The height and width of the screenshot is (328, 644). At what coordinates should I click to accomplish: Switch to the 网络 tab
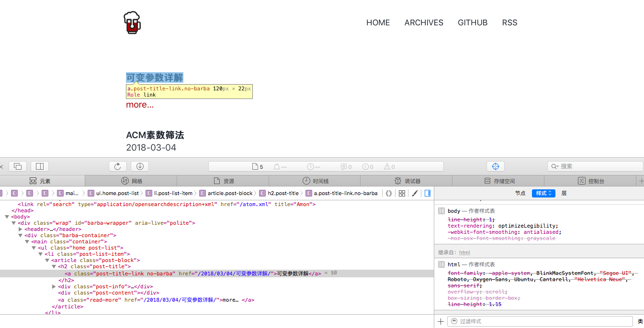click(131, 181)
